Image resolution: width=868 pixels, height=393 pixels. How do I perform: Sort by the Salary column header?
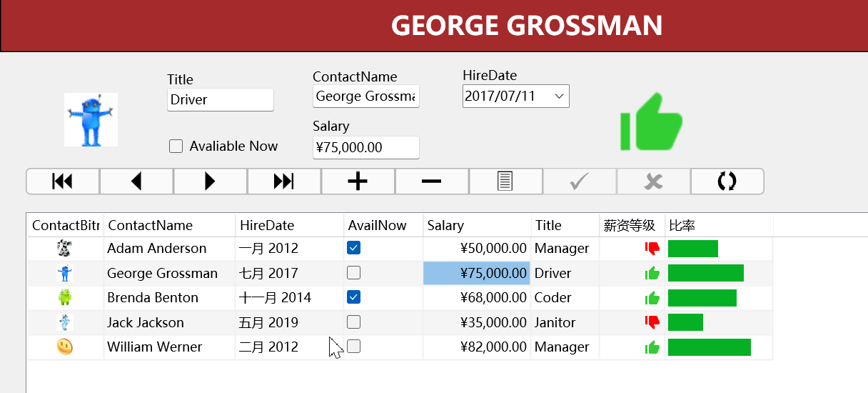pyautogui.click(x=476, y=226)
